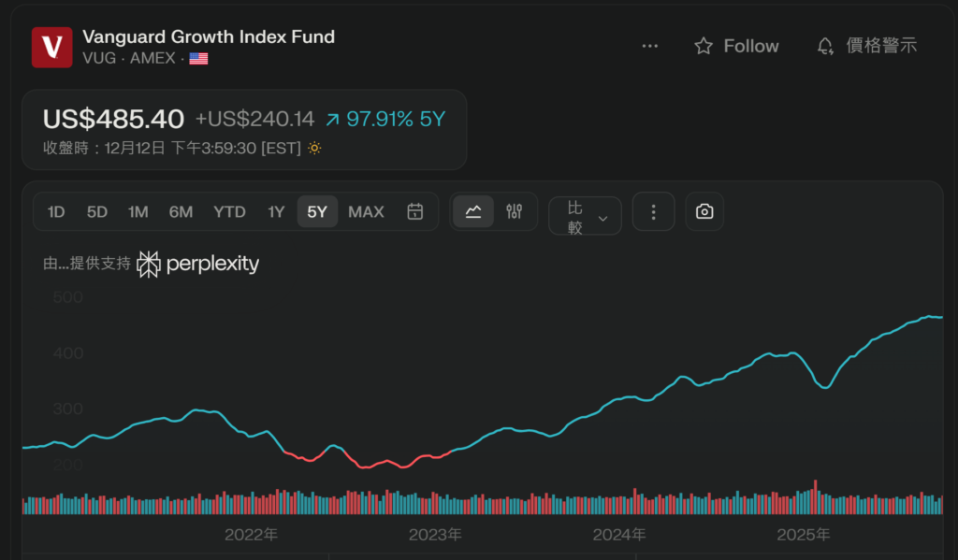Open chart indicator settings sliders icon
Screen dimensions: 958x560
pyautogui.click(x=514, y=212)
